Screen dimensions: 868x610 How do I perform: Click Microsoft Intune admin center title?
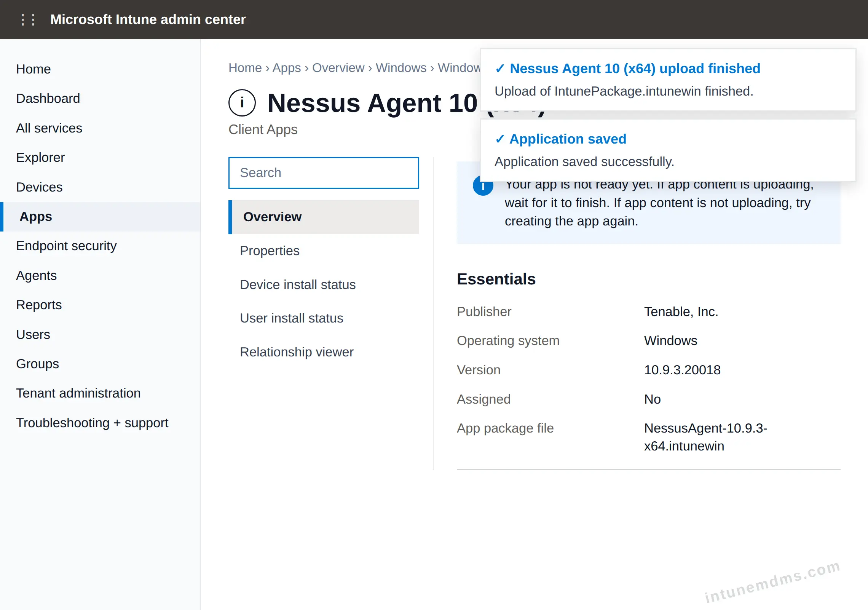coord(148,19)
